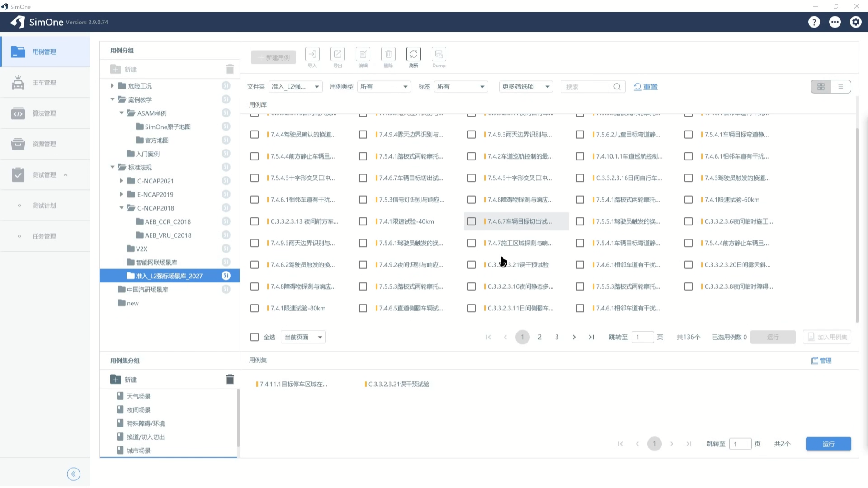Click the search magnifier icon
868x488 pixels.
[x=617, y=87]
